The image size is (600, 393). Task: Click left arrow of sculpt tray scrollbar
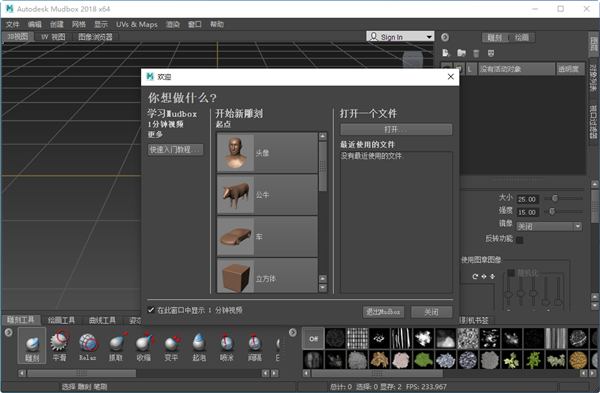22,373
